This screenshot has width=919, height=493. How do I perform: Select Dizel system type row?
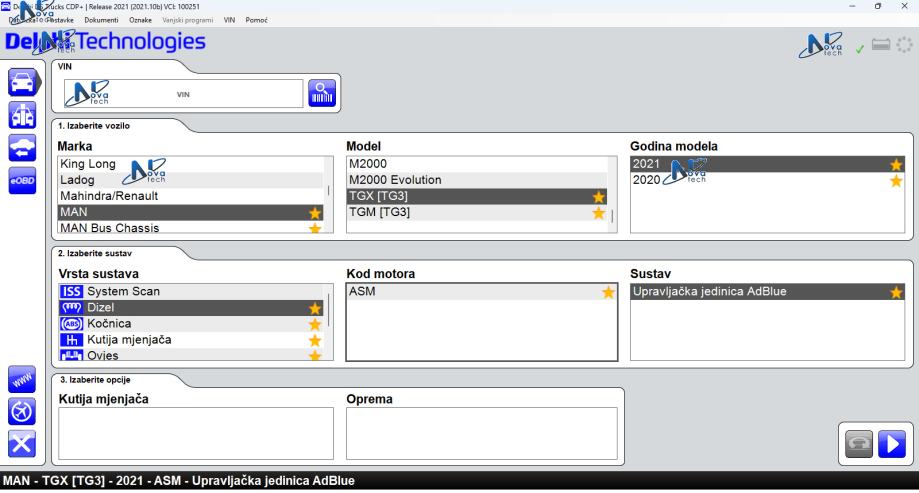(190, 308)
